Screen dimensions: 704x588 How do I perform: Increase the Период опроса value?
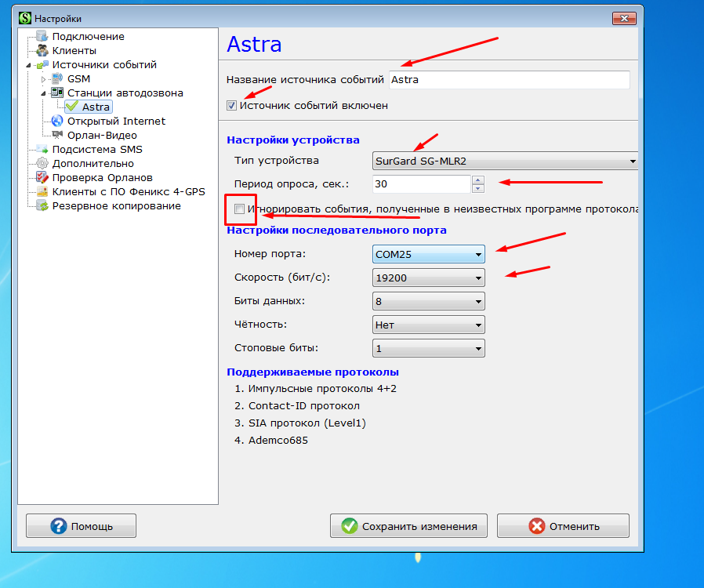point(478,180)
